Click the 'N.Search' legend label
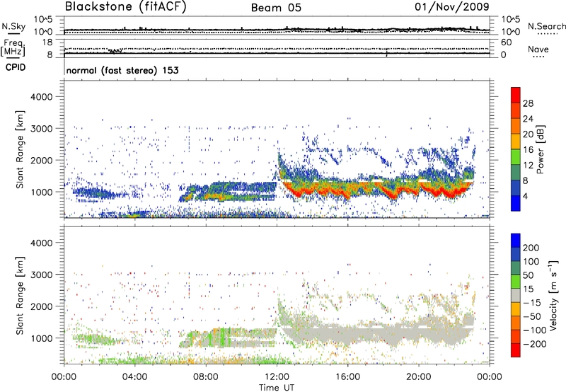Screen dimensions: 566x392 pyautogui.click(x=546, y=26)
